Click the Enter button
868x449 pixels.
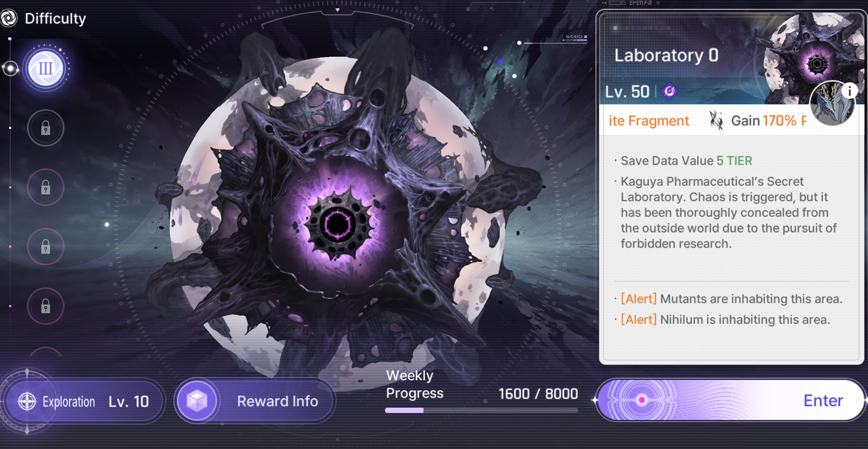coord(731,400)
